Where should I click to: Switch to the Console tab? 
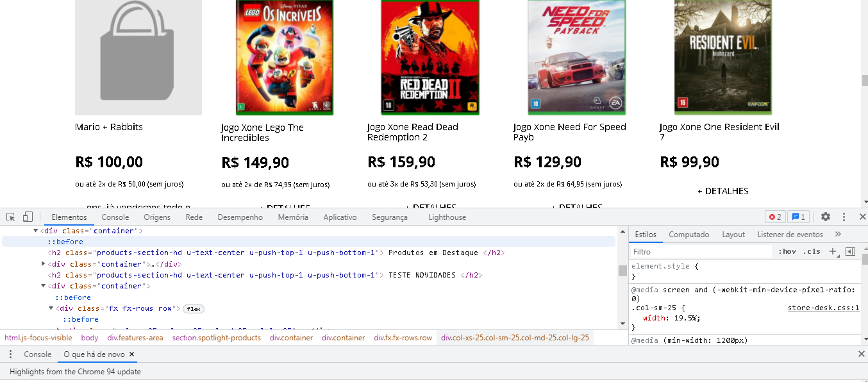pyautogui.click(x=115, y=217)
